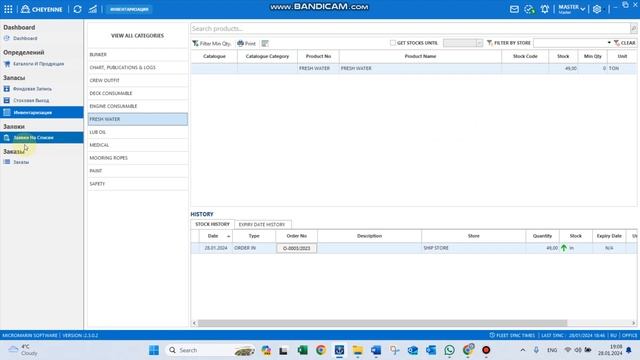The height and width of the screenshot is (360, 640).
Task: Click VIEW ALL CATEGORIES
Action: pos(138,36)
